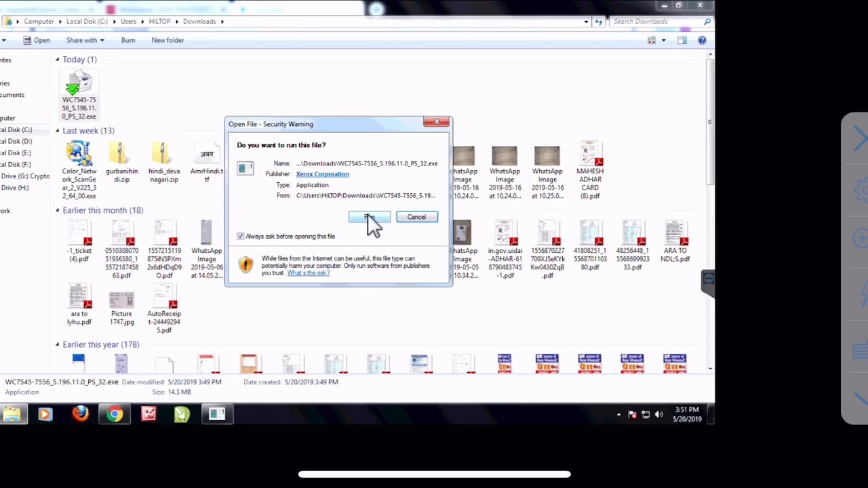Go to HILTOP in breadcrumb
Viewport: 868px width, 488px height.
tap(159, 22)
